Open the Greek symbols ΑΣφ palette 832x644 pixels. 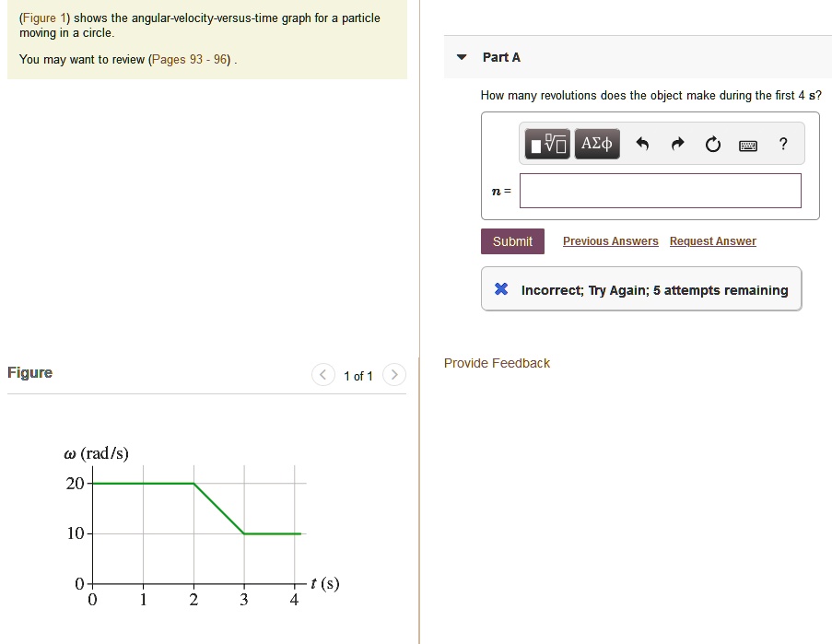tap(597, 144)
